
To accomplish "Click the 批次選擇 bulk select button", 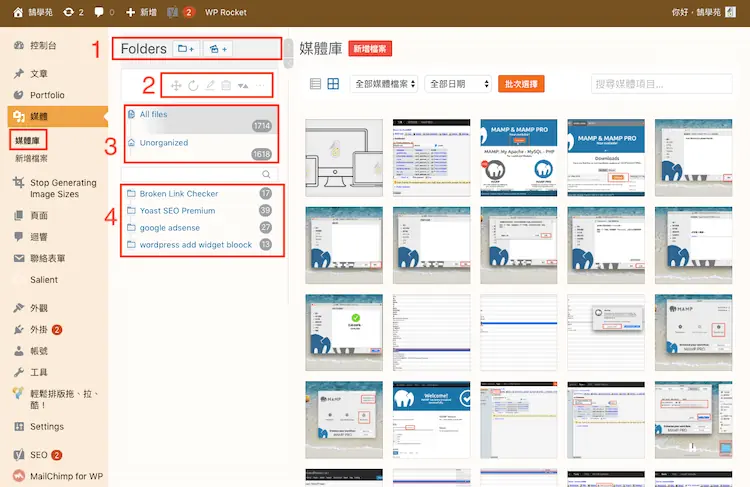I will 521,84.
